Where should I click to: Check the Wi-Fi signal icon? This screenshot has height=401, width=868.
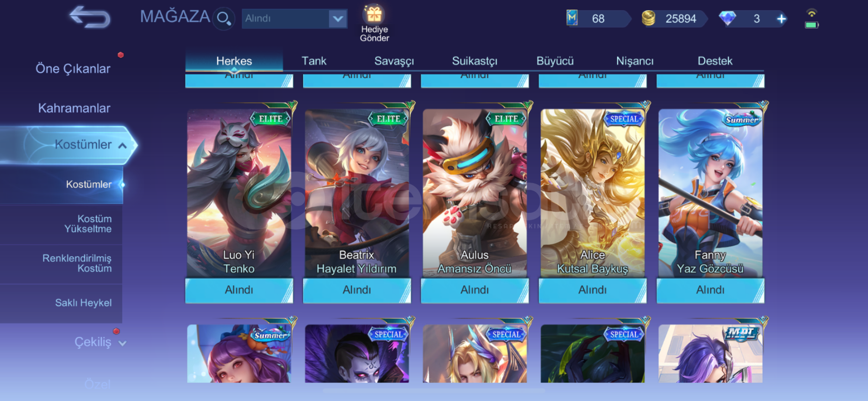812,13
